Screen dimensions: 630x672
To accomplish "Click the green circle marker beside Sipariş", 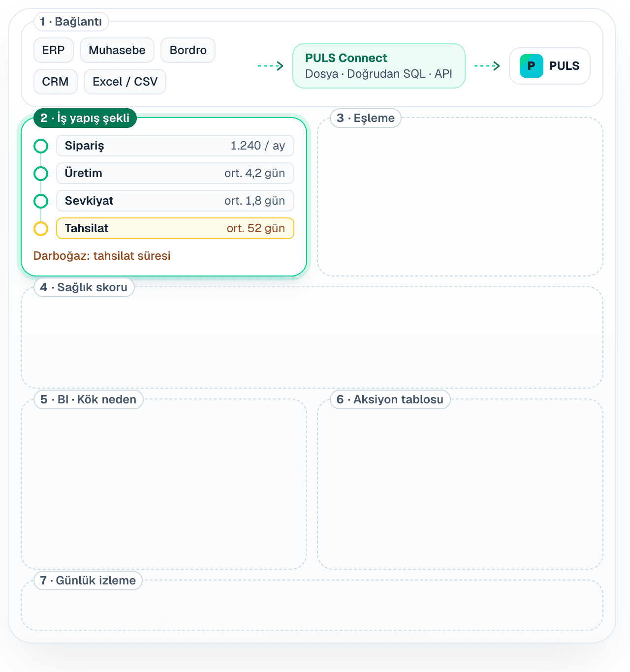I will [41, 146].
